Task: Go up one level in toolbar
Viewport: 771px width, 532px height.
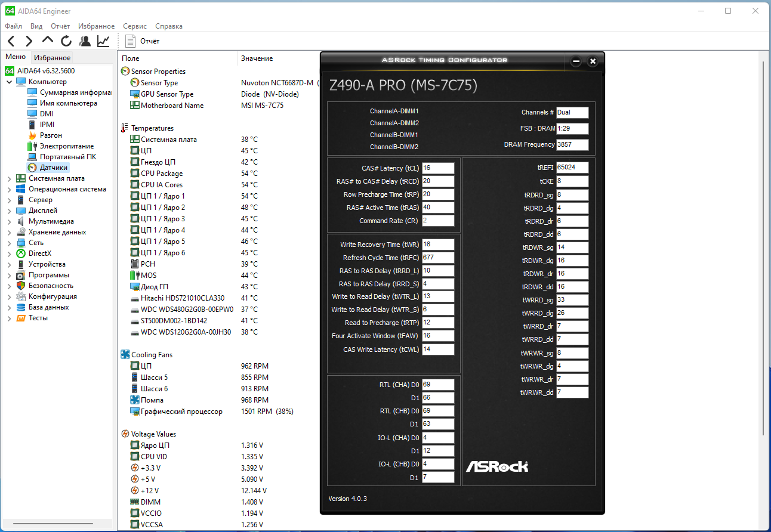Action: point(48,41)
